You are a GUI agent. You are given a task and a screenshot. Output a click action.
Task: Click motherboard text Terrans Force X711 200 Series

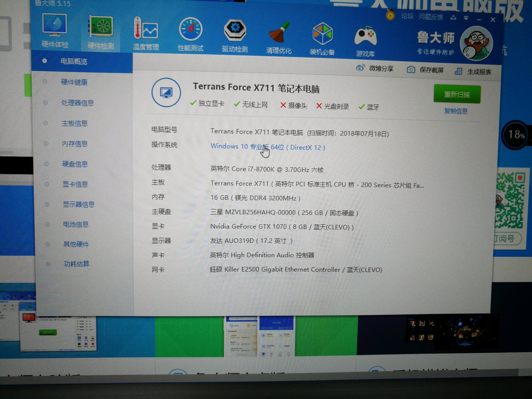[317, 184]
